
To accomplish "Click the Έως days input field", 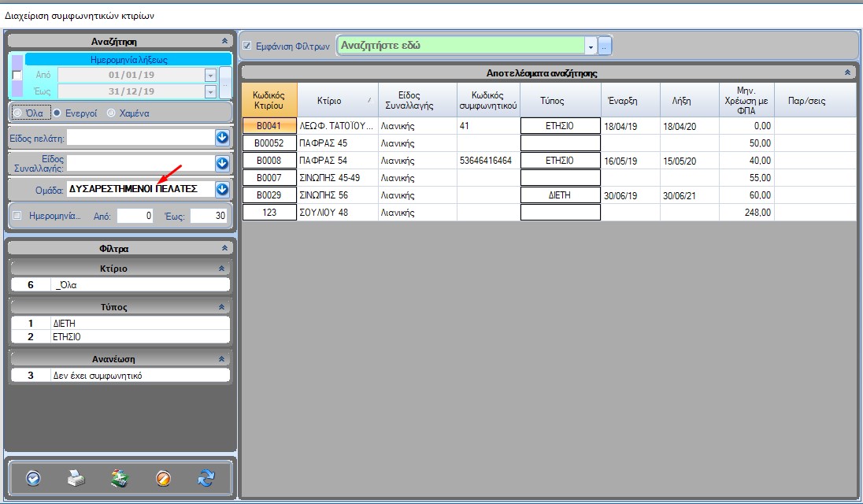I will coord(208,215).
